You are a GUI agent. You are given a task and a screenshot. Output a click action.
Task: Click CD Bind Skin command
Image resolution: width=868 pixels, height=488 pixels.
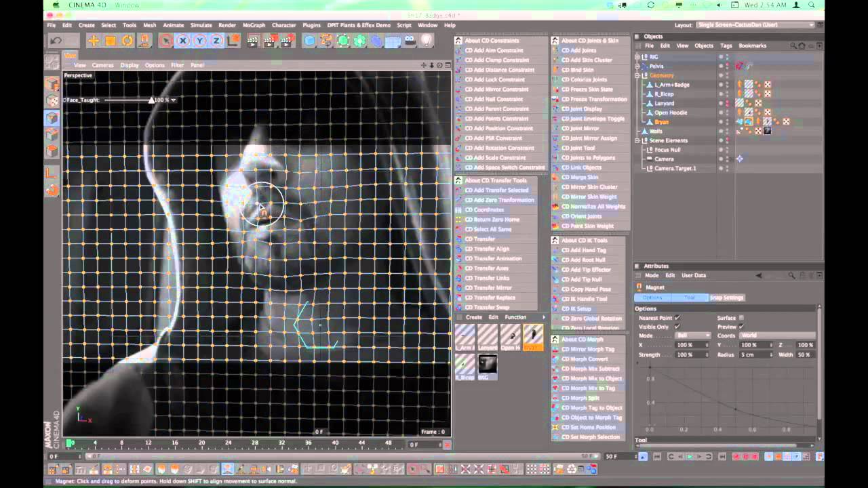577,70
